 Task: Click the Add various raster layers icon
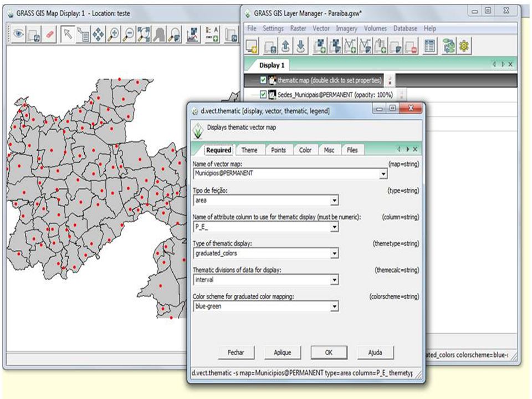(x=335, y=47)
